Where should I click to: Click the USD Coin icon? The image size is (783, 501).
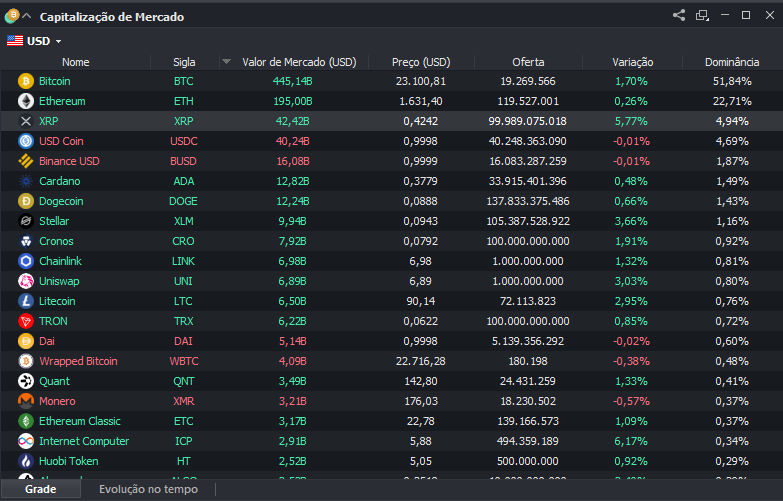pyautogui.click(x=26, y=141)
